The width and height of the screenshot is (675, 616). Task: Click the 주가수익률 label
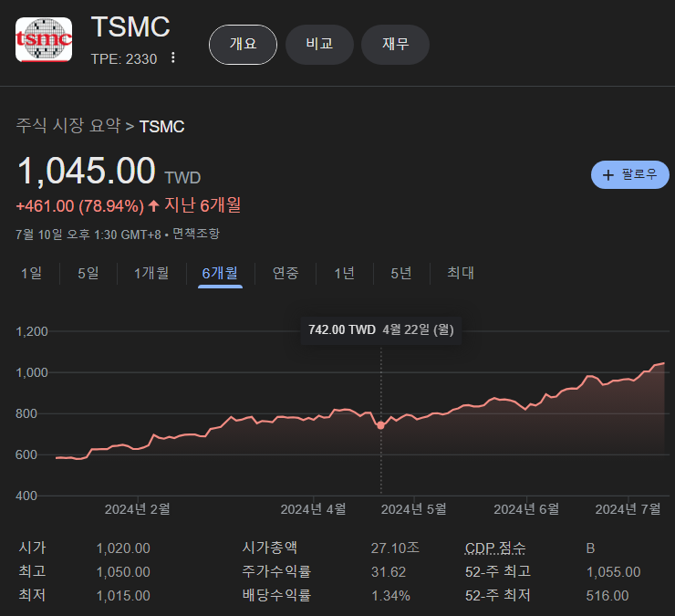point(276,571)
